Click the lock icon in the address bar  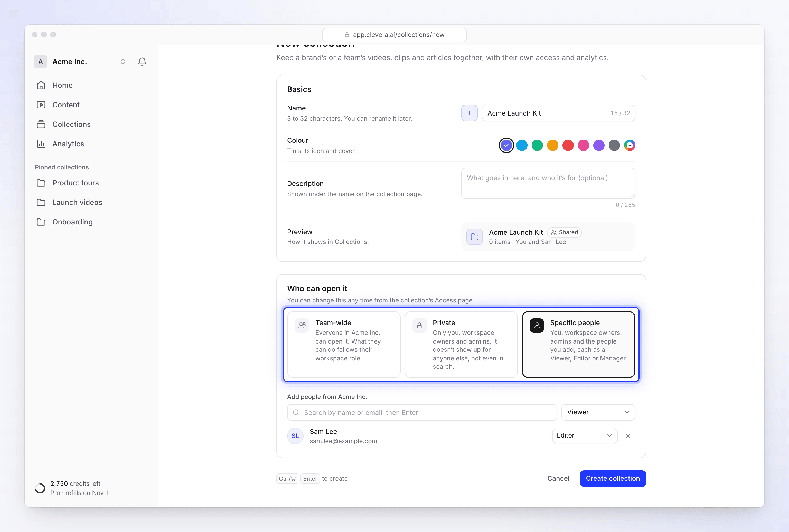click(x=347, y=35)
